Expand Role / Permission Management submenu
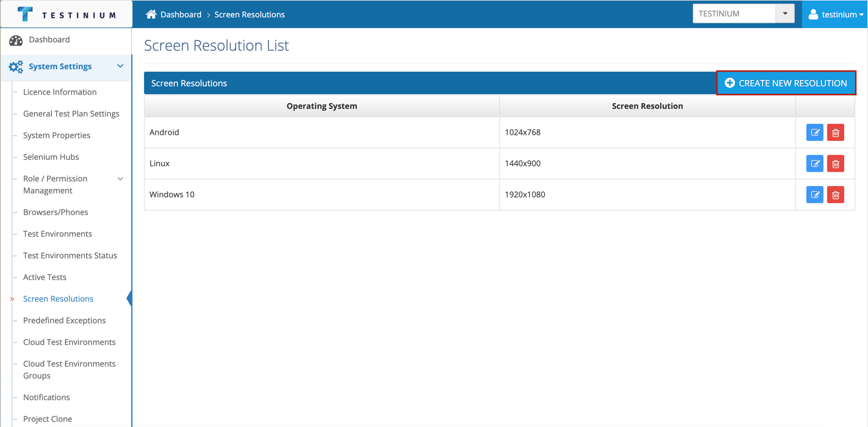Image resolution: width=868 pixels, height=427 pixels. tap(120, 179)
